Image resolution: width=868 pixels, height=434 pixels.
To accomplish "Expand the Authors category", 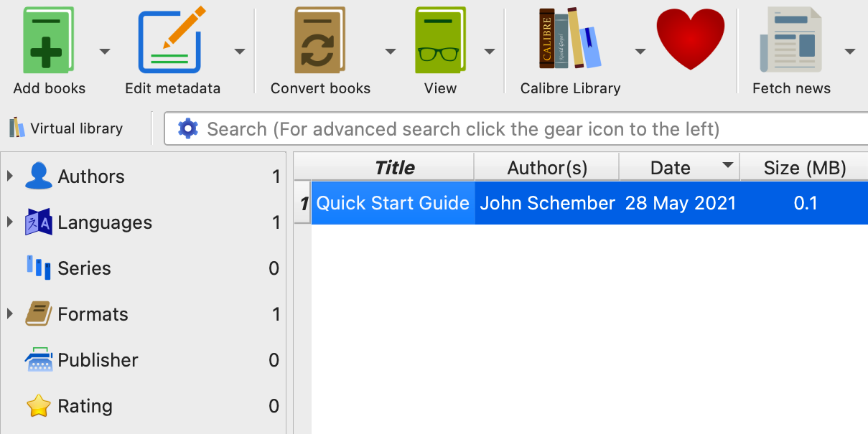I will click(x=10, y=176).
